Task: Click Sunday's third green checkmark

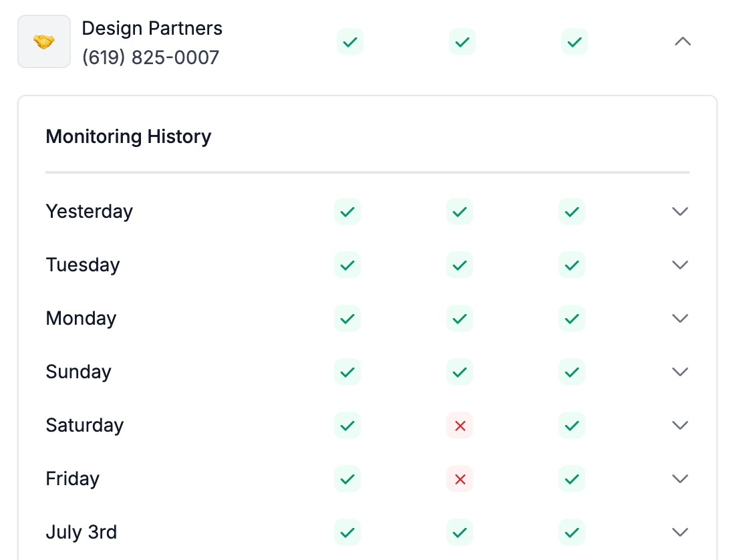Action: pyautogui.click(x=572, y=372)
